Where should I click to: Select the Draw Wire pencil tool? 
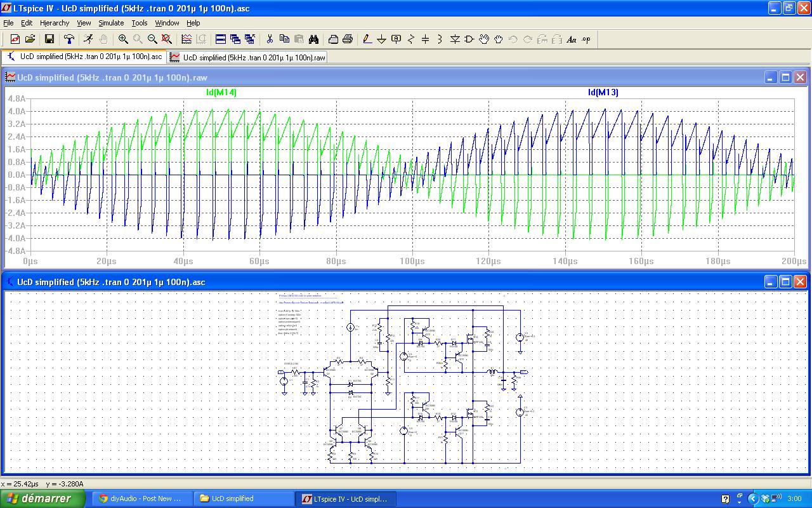(367, 39)
